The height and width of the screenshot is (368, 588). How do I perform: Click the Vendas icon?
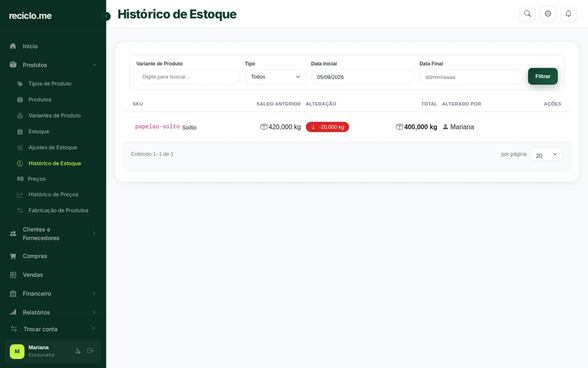[13, 275]
